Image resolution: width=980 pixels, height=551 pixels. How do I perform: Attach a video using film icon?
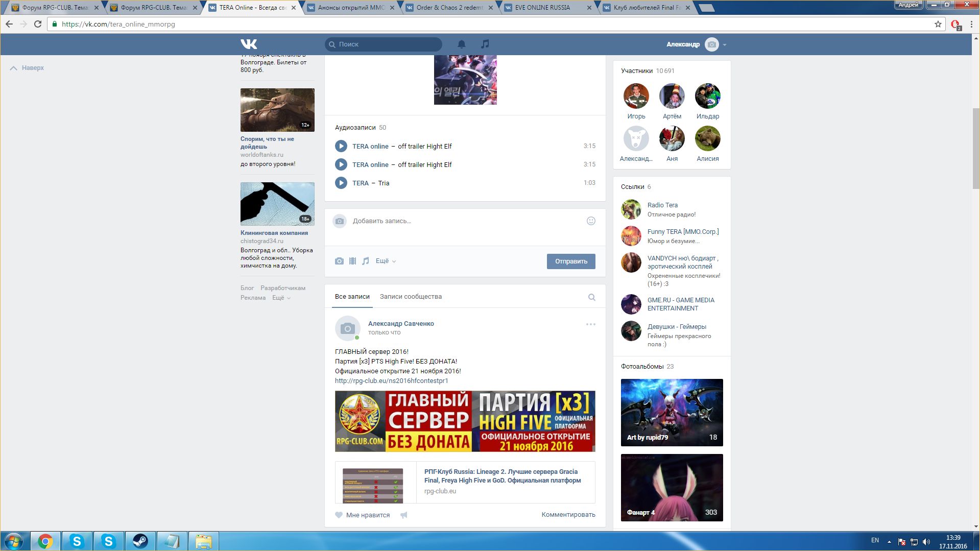pos(352,261)
